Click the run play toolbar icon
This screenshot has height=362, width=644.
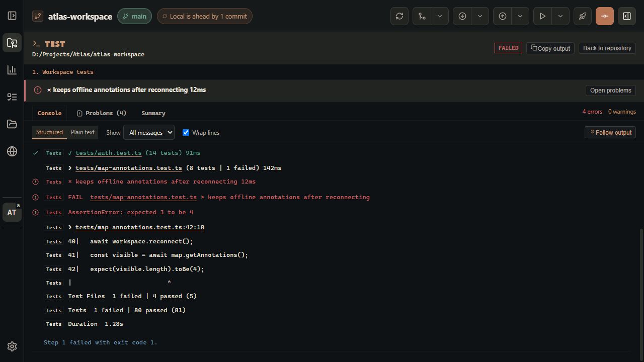pos(542,16)
